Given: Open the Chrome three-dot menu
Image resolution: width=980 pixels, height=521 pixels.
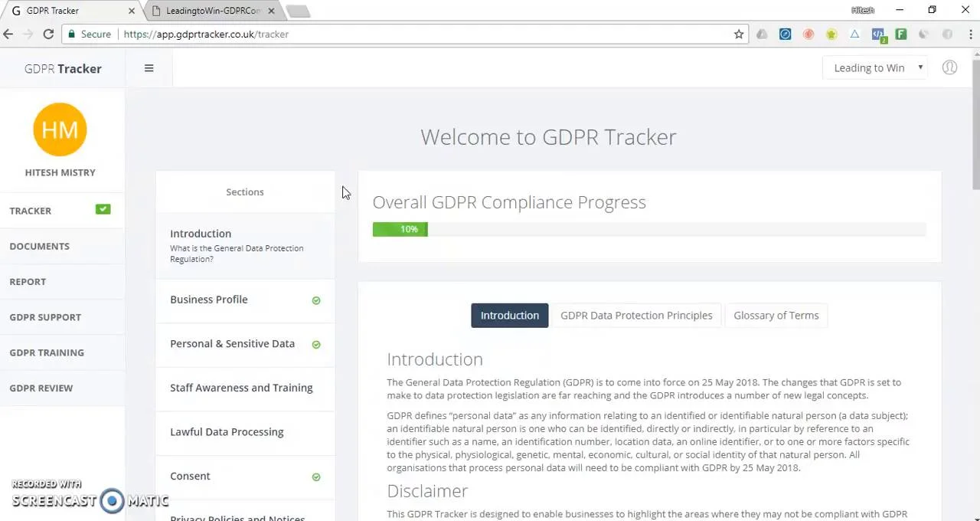Looking at the screenshot, I should pos(970,34).
